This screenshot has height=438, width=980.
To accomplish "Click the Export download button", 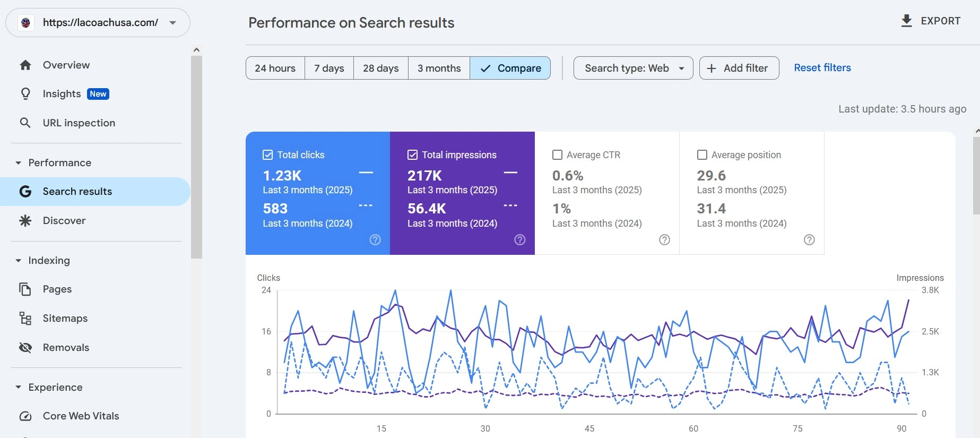I will (x=931, y=21).
